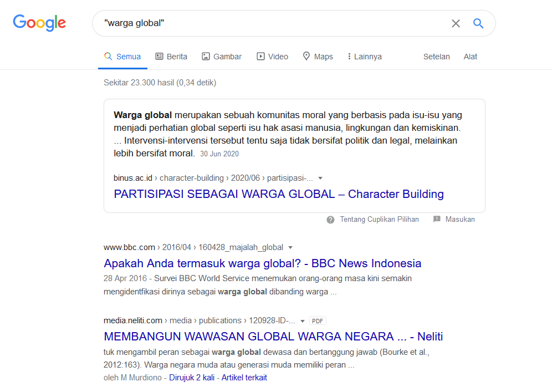Open the Gambar tab
Image resolution: width=552 pixels, height=392 pixels.
222,57
